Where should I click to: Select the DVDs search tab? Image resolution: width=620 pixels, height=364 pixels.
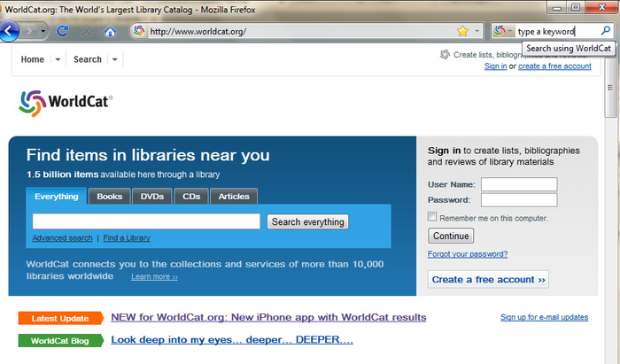click(151, 197)
